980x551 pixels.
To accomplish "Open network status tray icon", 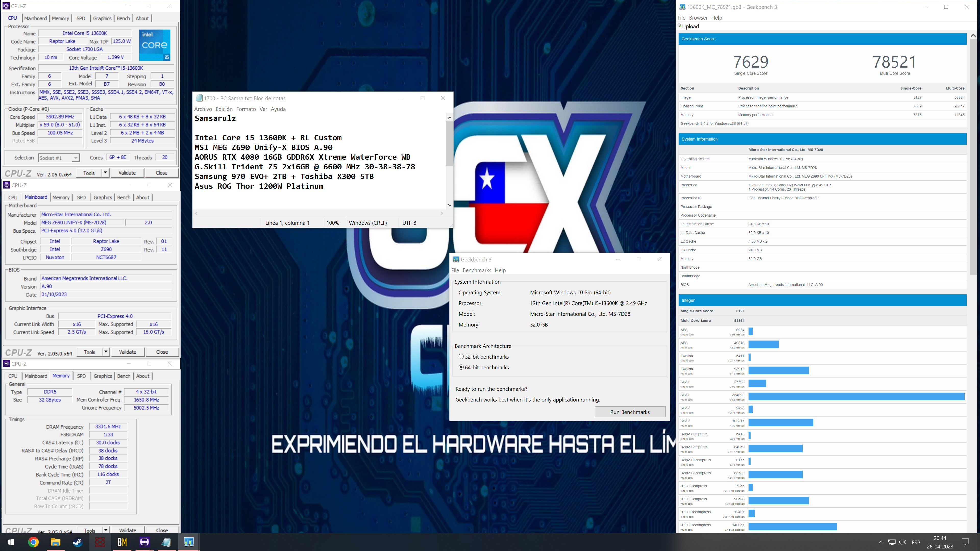I will 892,542.
